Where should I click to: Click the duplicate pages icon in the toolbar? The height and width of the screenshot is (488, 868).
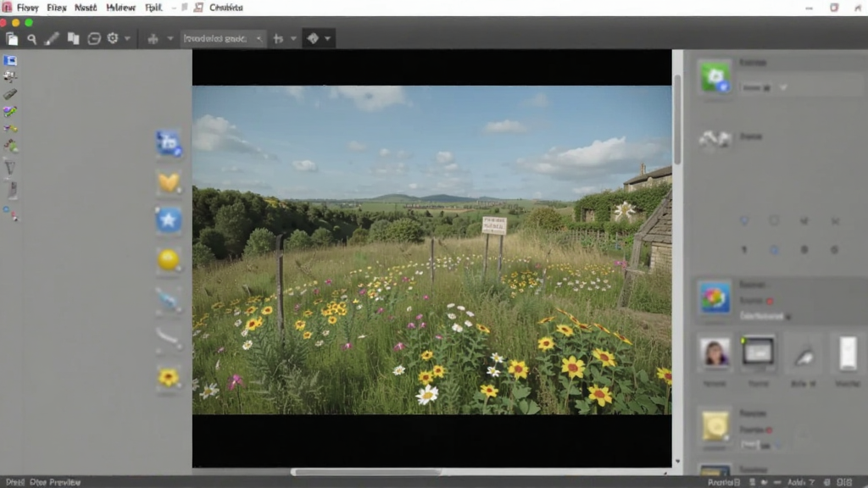pos(73,38)
